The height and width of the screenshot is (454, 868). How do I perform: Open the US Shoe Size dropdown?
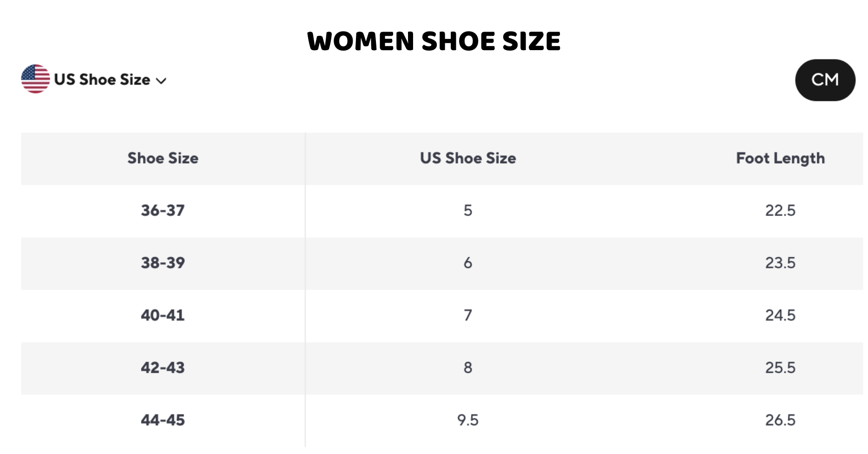point(102,80)
